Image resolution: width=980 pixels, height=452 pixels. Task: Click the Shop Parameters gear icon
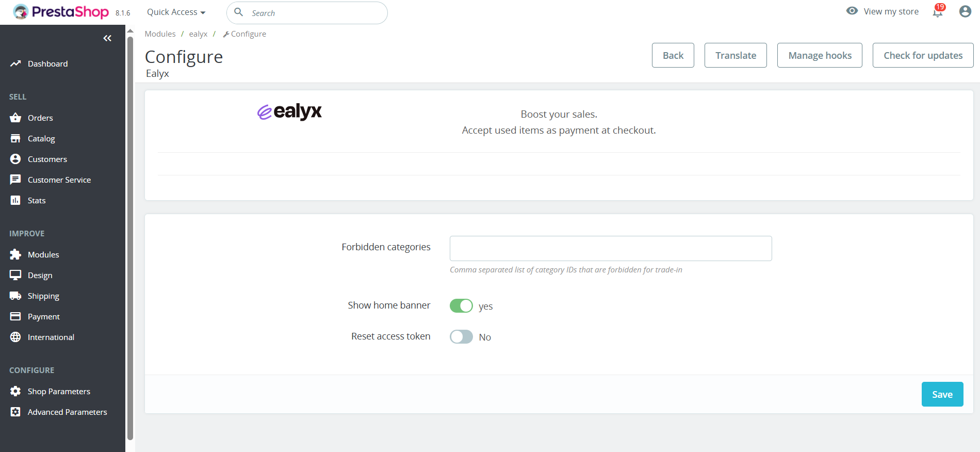(x=15, y=391)
